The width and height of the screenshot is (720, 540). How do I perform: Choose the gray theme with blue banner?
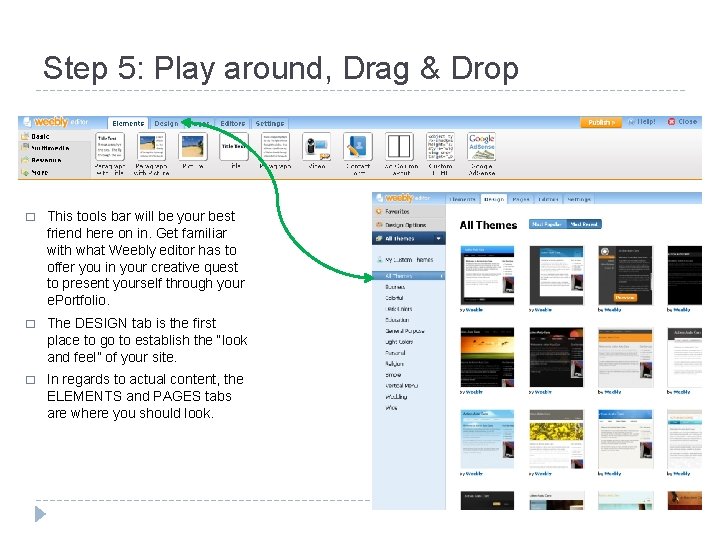tap(556, 276)
